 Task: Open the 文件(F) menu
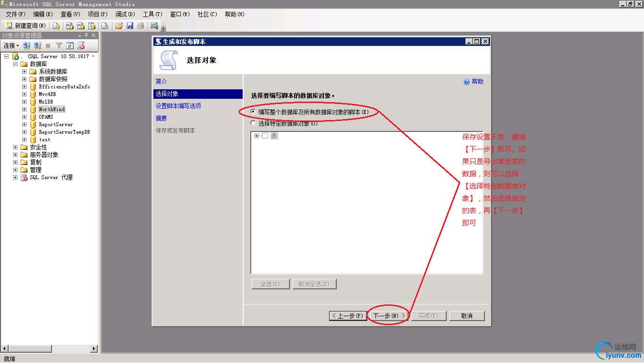pyautogui.click(x=16, y=14)
